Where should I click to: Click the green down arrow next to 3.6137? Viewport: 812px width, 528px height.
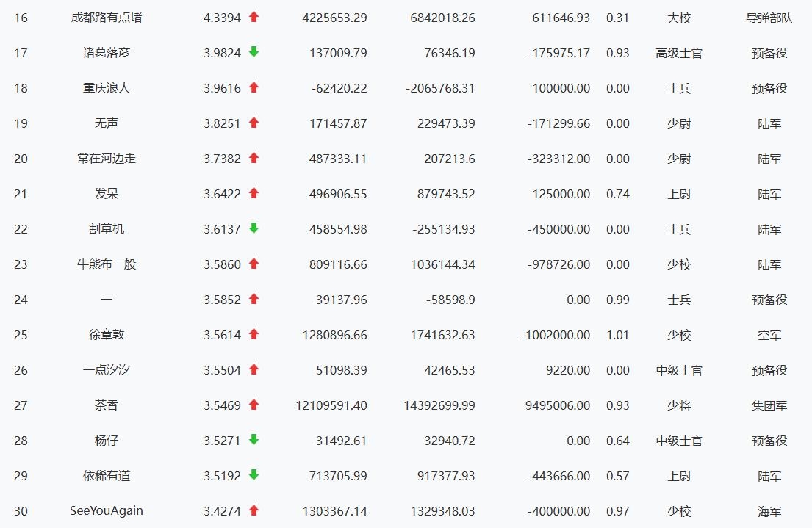(254, 228)
